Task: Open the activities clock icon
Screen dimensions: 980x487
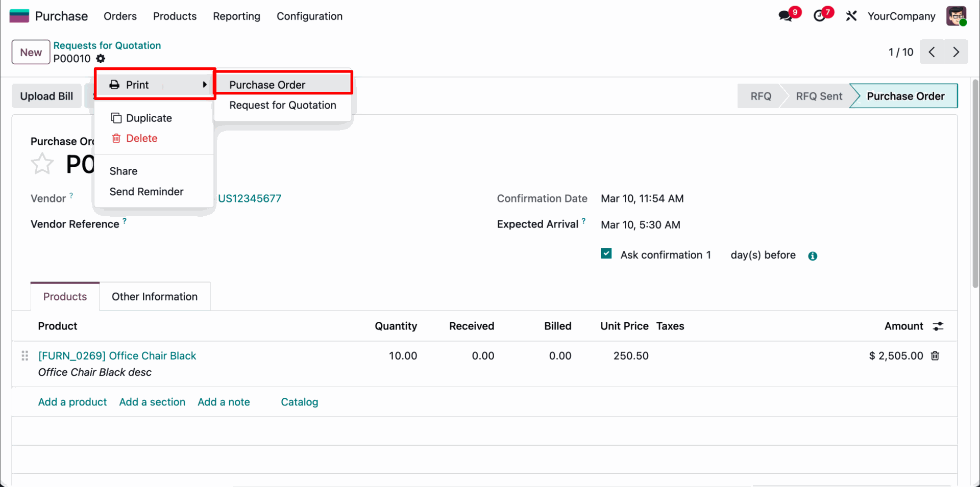Action: click(820, 16)
